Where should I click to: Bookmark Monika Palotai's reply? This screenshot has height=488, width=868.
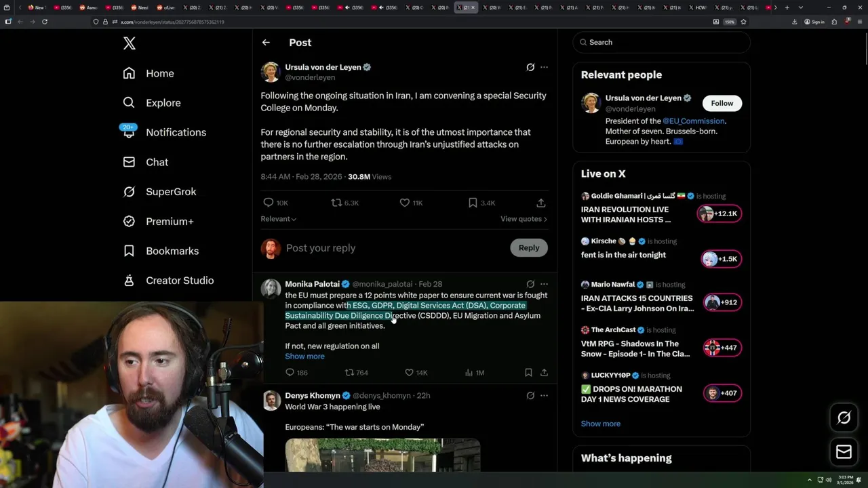(528, 372)
